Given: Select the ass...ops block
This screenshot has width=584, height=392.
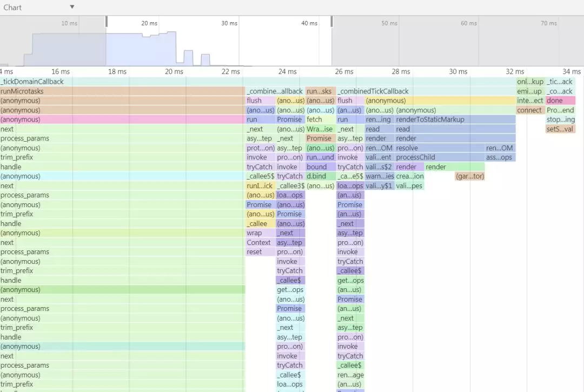Looking at the screenshot, I should pos(500,157).
